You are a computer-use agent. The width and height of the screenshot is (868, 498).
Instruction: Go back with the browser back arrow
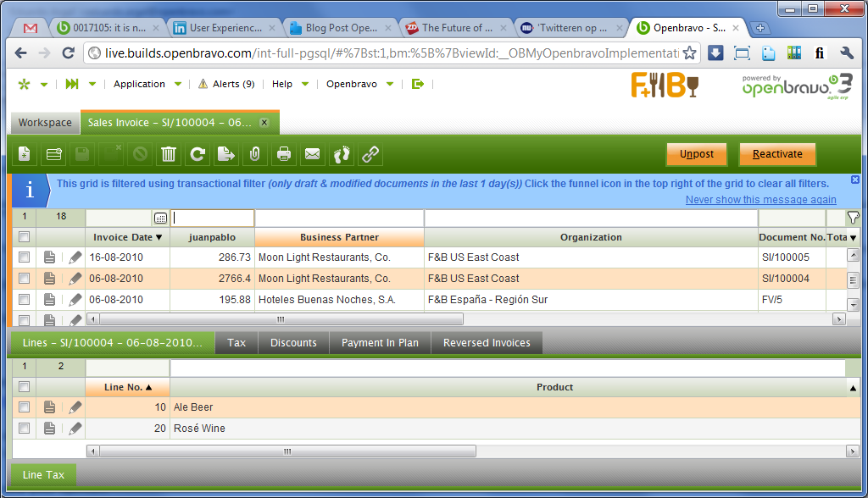pos(21,53)
